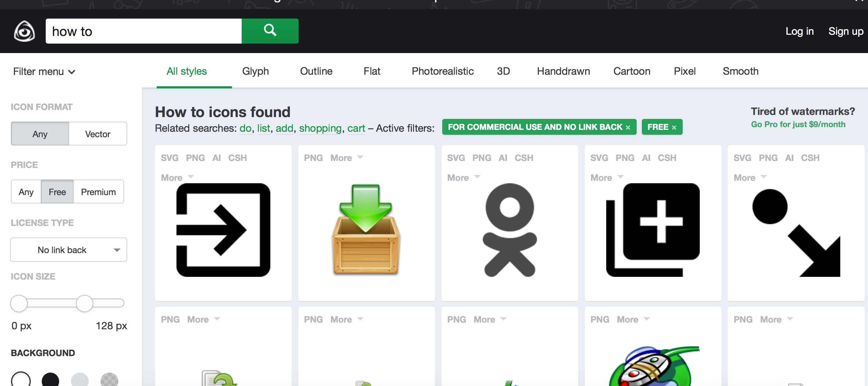Viewport: 868px width, 386px height.
Task: Click the Iconfinder eye logo
Action: 24,31
